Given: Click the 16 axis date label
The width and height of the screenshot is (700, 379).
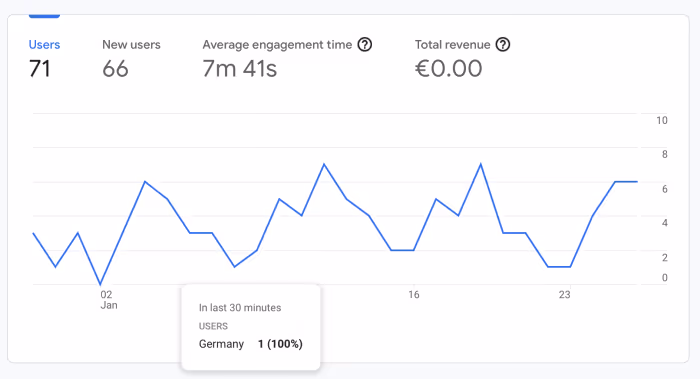Looking at the screenshot, I should pos(414,295).
